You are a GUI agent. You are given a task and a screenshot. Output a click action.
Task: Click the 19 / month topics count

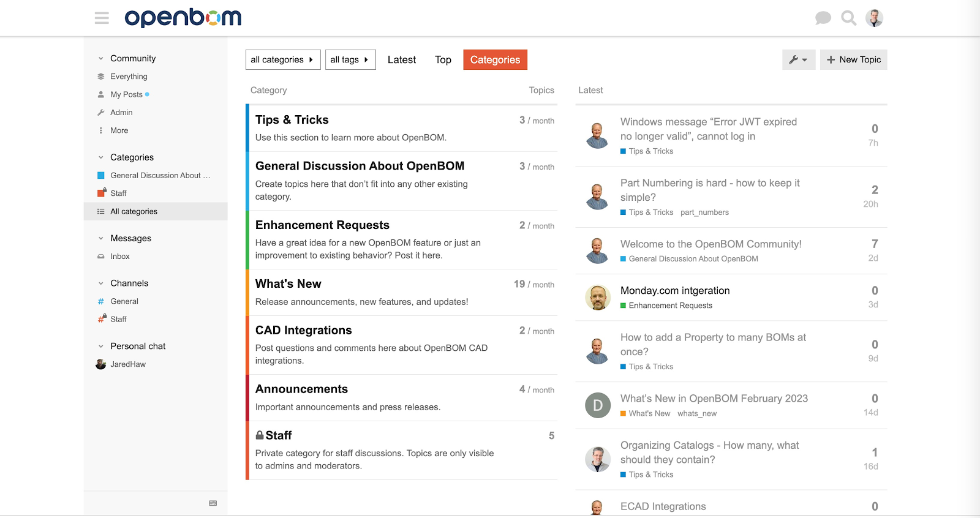[x=534, y=284]
